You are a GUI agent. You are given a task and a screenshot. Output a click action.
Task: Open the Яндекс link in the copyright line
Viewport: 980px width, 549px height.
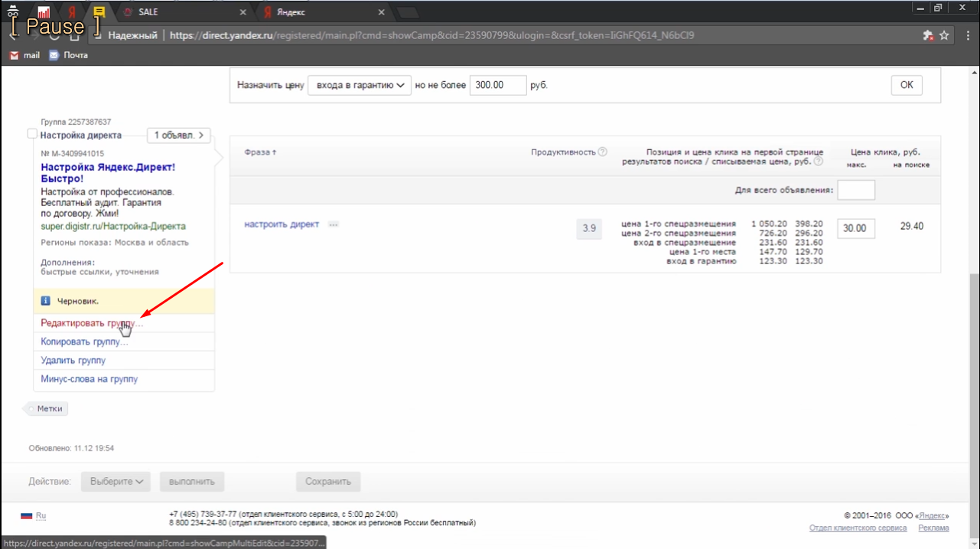click(x=931, y=515)
